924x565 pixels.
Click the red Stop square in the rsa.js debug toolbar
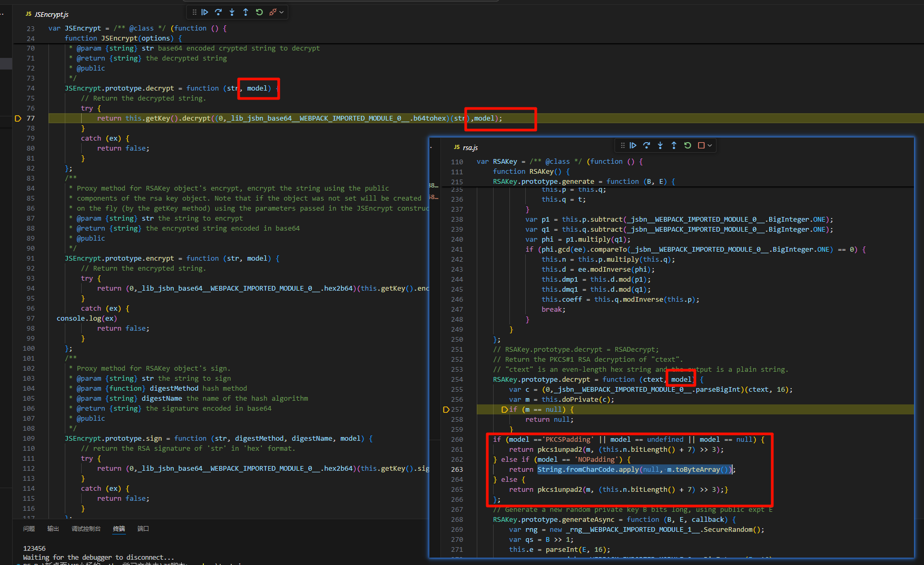pos(701,145)
